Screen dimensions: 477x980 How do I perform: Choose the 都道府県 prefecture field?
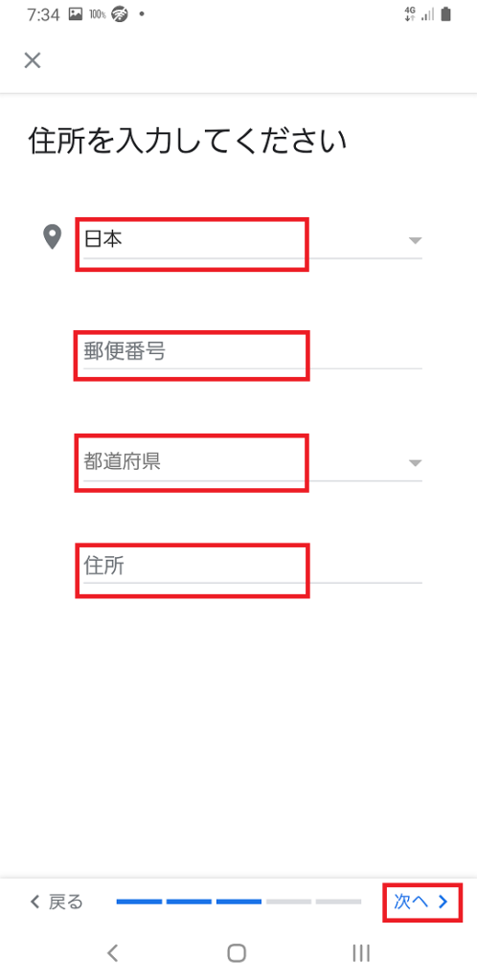click(253, 463)
